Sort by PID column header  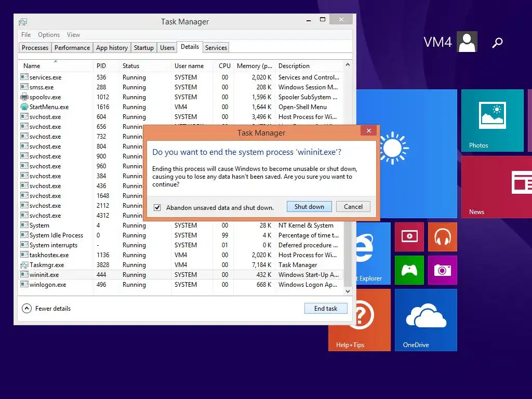point(106,66)
